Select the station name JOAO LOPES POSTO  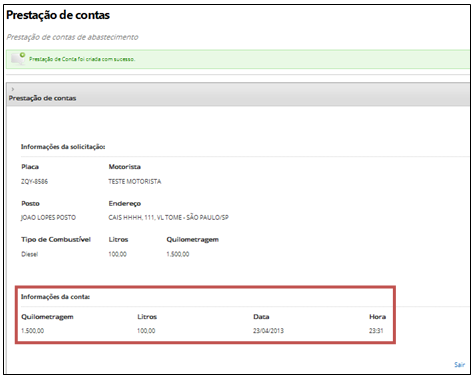point(48,218)
